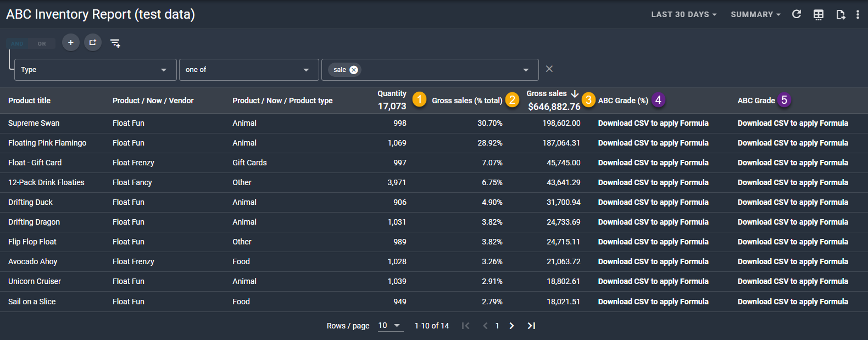Click the add filter group icon
Viewport: 868px width, 340px height.
[93, 42]
